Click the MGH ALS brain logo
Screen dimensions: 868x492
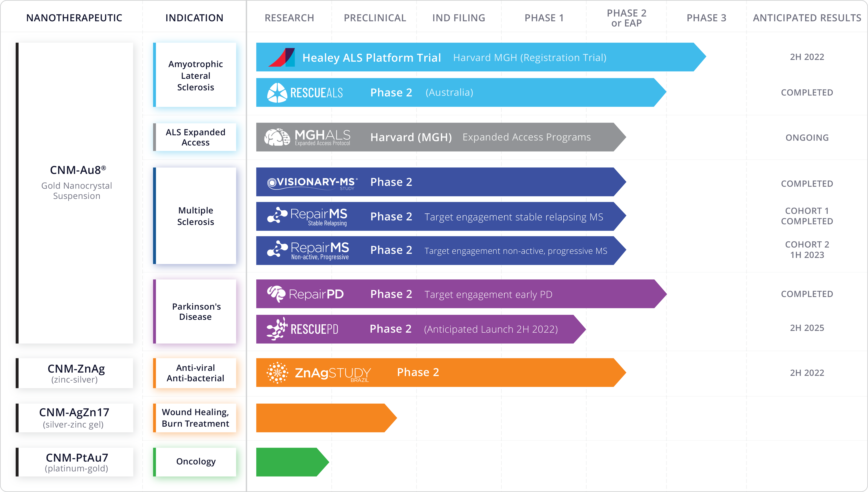coord(277,137)
